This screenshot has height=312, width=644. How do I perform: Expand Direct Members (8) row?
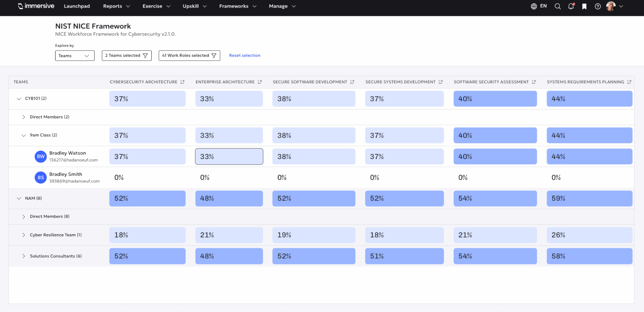tap(24, 217)
